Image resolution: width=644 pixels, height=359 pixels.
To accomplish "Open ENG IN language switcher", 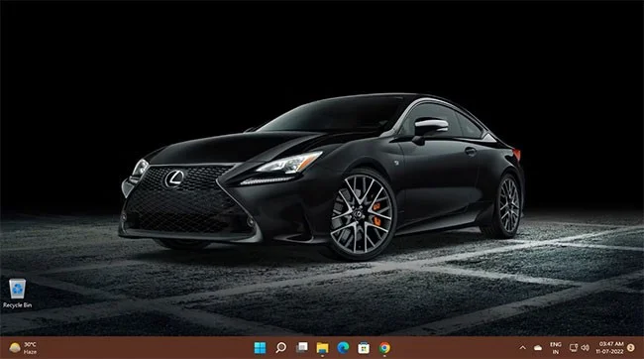I will click(x=555, y=348).
